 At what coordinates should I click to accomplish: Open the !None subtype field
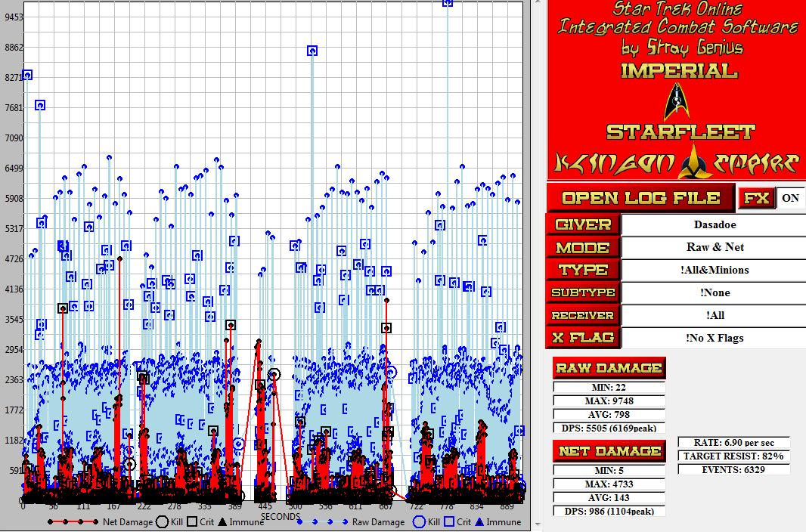[715, 292]
